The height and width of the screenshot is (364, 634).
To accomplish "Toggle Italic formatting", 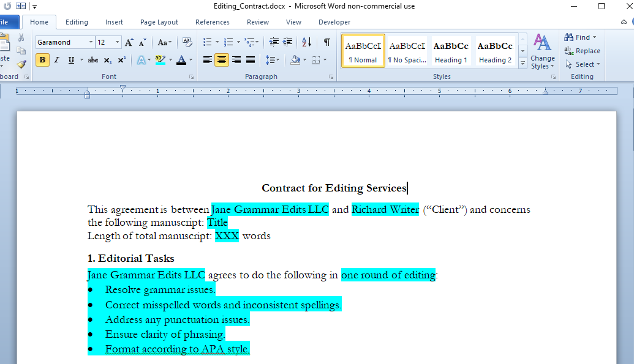I will click(x=56, y=60).
